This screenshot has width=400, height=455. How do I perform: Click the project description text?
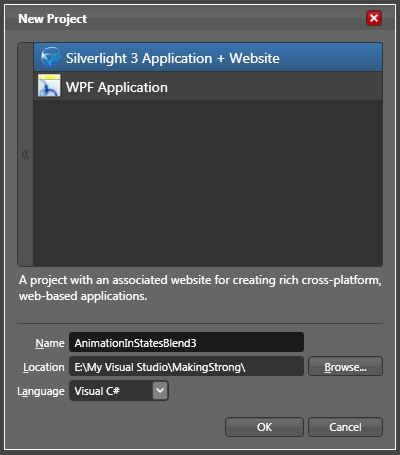pos(200,288)
